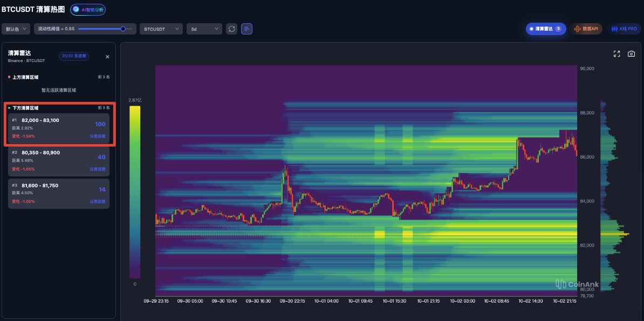The image size is (644, 321).
Task: Click the 清算雷达 button with badge 3
Action: (546, 29)
